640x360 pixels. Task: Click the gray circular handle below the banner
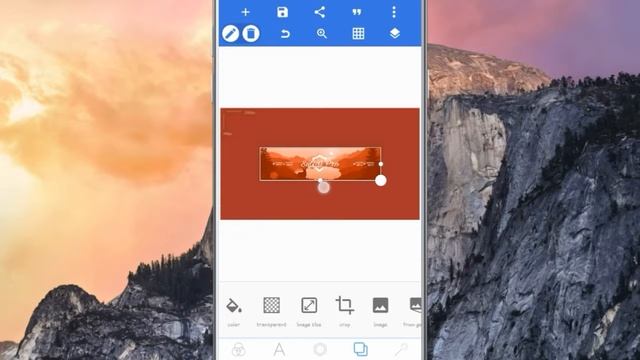tap(324, 187)
